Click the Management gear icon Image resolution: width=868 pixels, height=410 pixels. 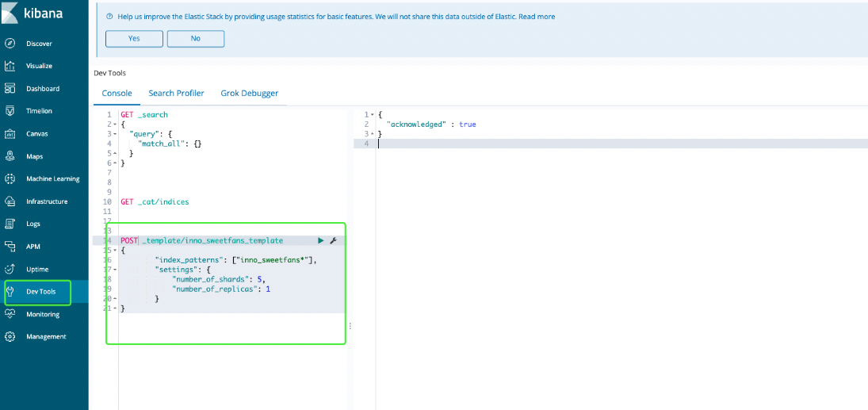[x=10, y=336]
